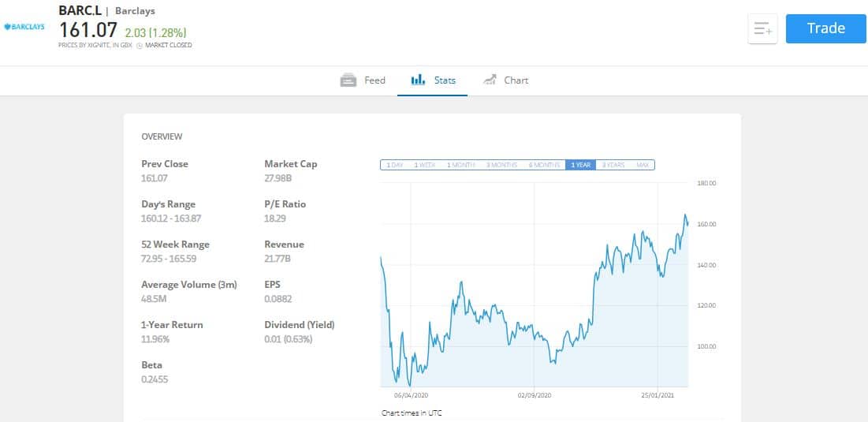Click the add-to-watchlist list icon
868x422 pixels.
coord(763,29)
